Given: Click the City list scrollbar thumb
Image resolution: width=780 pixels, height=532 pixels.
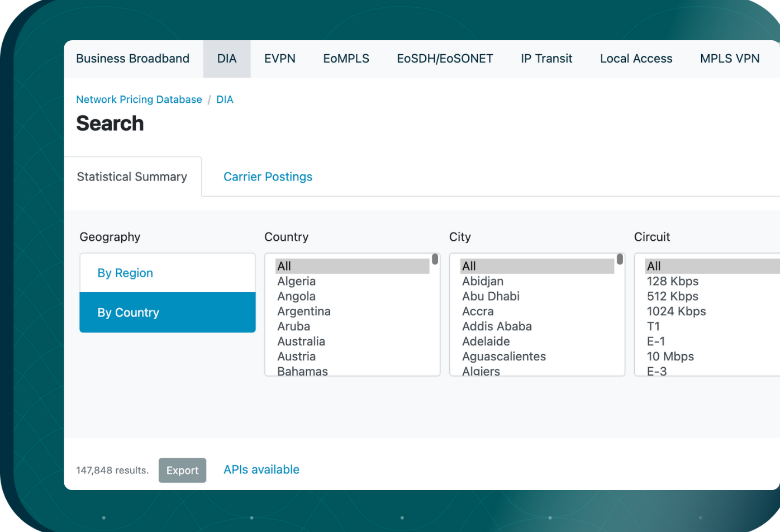Looking at the screenshot, I should (x=620, y=259).
